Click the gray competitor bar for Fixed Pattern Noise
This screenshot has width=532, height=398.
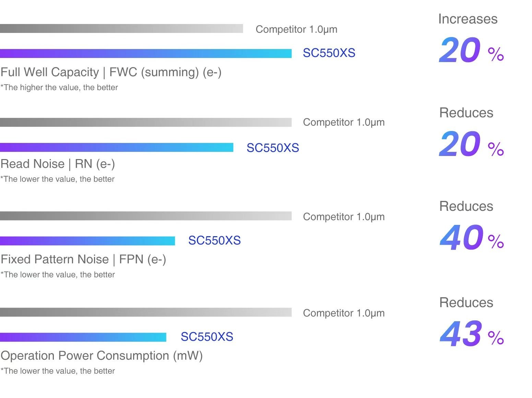coord(146,216)
